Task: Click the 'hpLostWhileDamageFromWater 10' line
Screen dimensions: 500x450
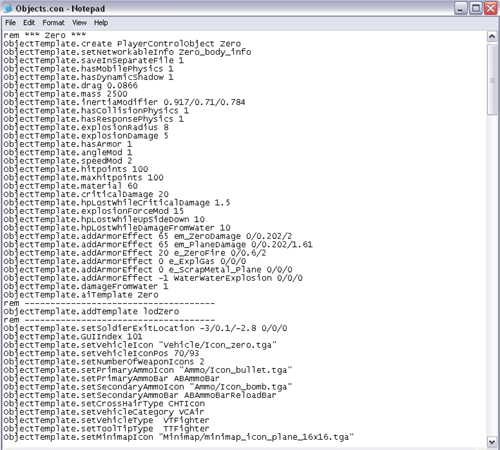Action: coord(117,228)
